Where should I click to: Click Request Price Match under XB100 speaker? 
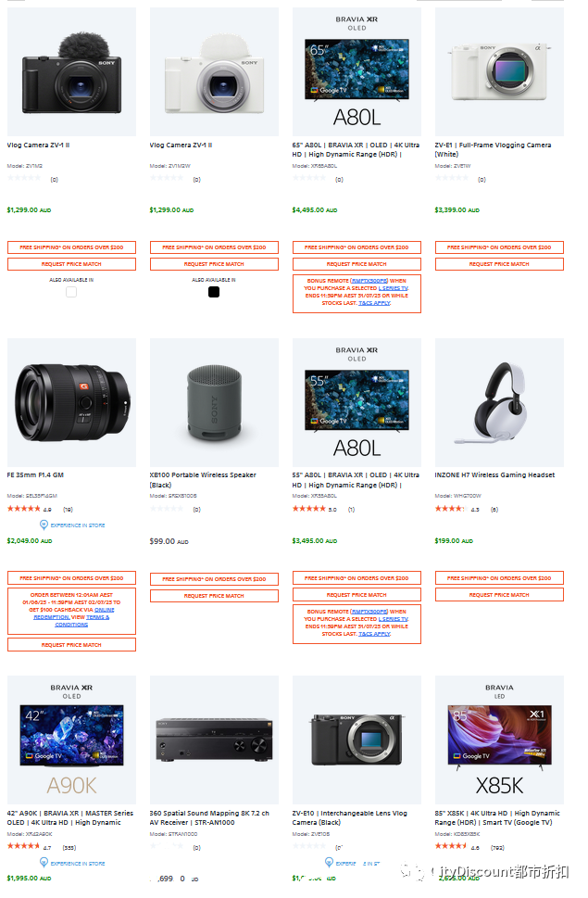[x=214, y=596]
